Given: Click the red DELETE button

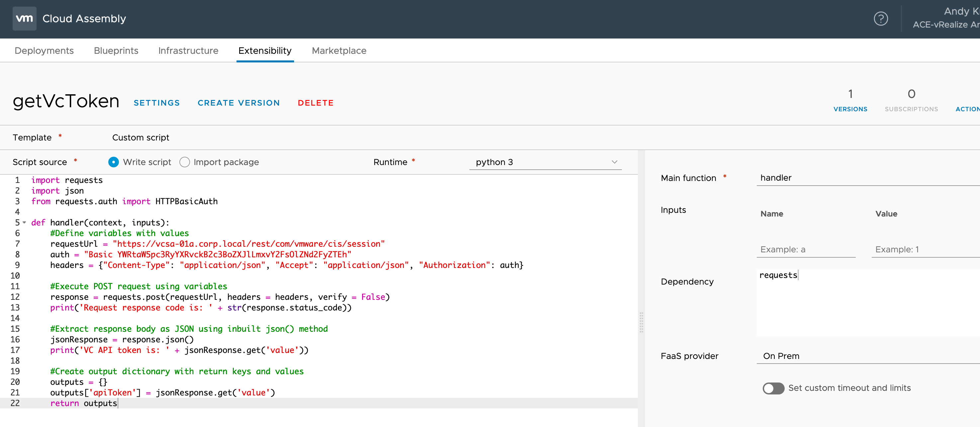Looking at the screenshot, I should pos(315,103).
